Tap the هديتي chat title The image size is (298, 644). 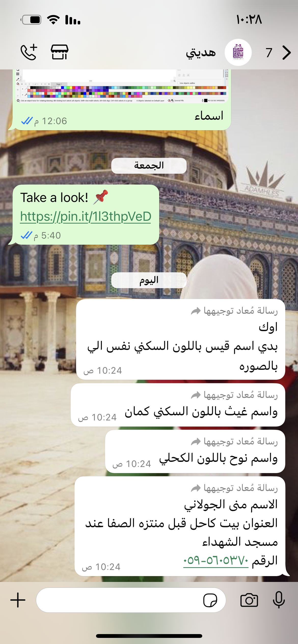201,53
